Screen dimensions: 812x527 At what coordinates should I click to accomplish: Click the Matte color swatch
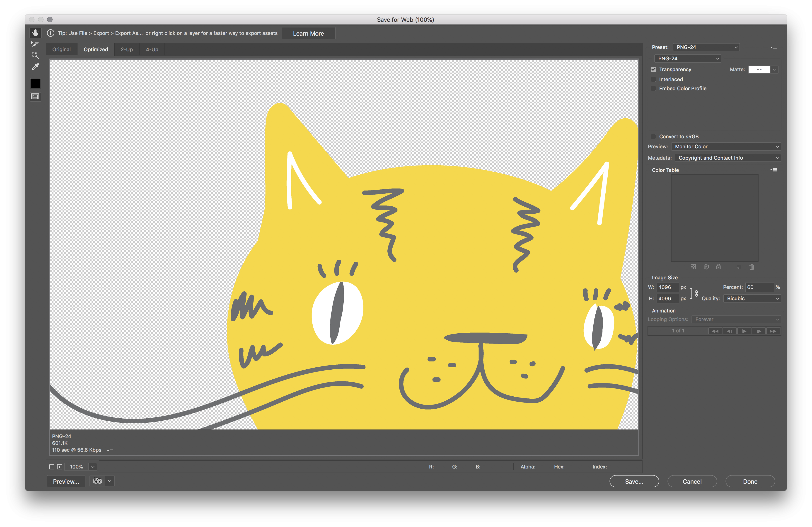[759, 70]
